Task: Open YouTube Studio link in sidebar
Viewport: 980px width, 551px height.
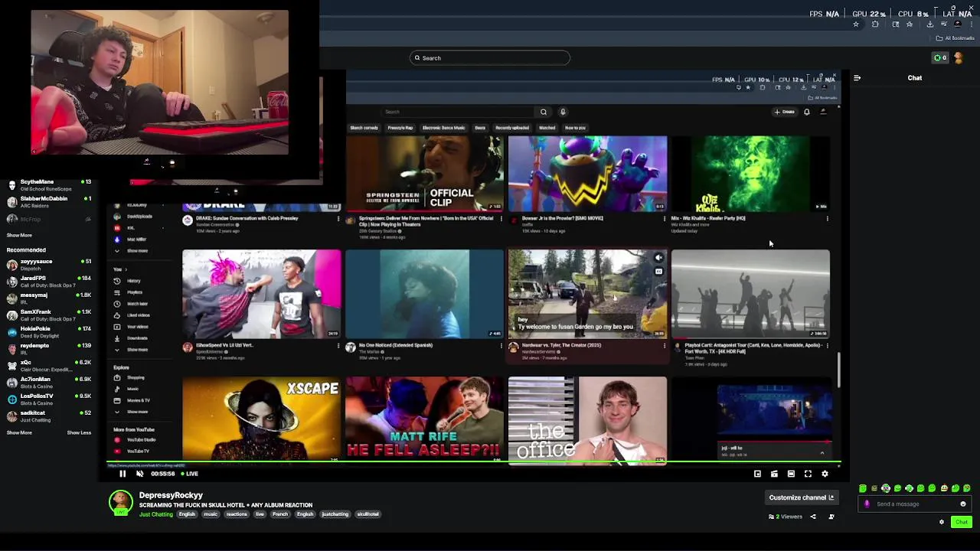Action: (x=140, y=440)
